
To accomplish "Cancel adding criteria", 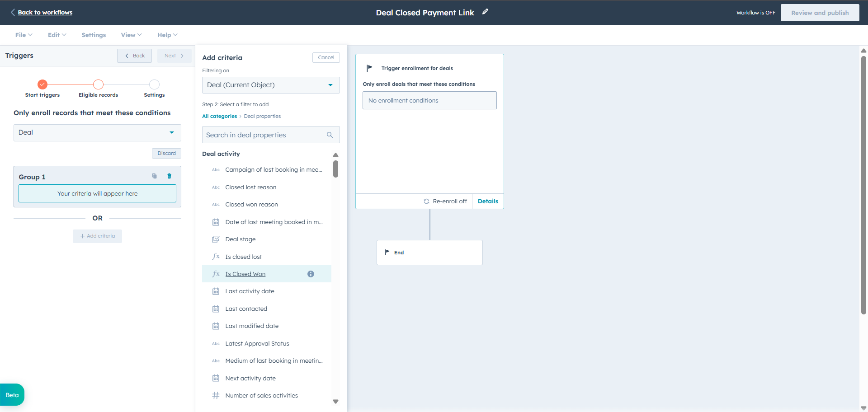I will click(326, 57).
